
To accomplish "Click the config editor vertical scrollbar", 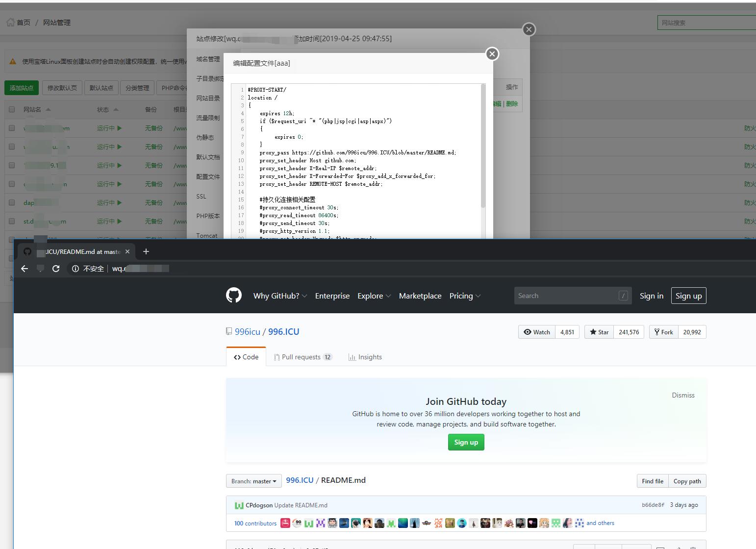I will (x=483, y=147).
